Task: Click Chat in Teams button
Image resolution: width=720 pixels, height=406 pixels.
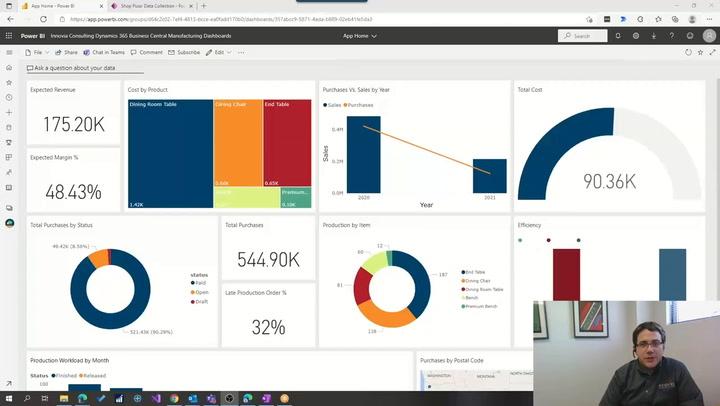Action: pyautogui.click(x=104, y=52)
